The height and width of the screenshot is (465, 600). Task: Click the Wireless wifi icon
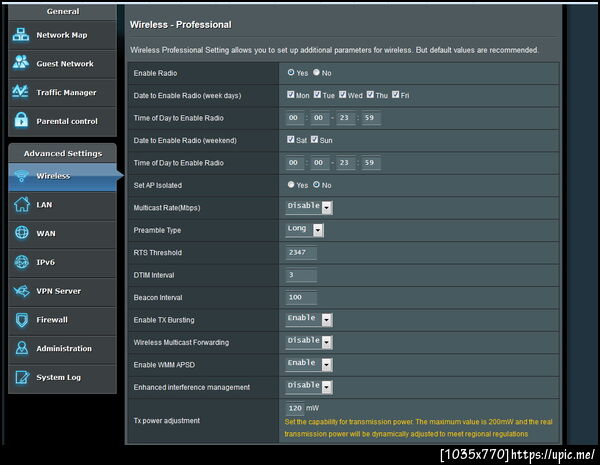tap(21, 176)
